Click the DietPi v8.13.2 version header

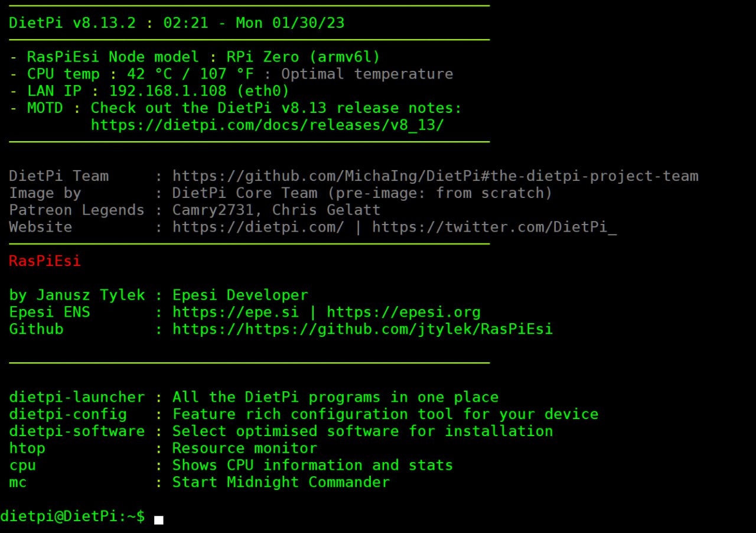(72, 23)
